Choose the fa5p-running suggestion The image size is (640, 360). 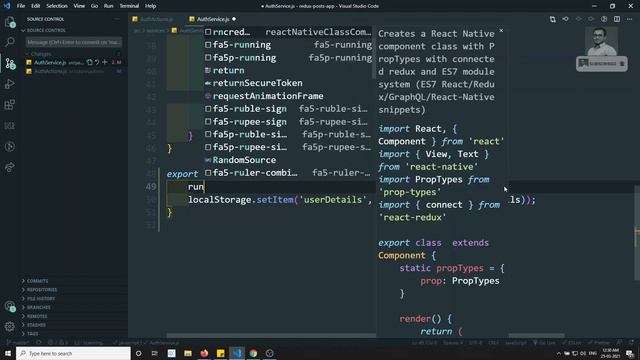pyautogui.click(x=288, y=58)
